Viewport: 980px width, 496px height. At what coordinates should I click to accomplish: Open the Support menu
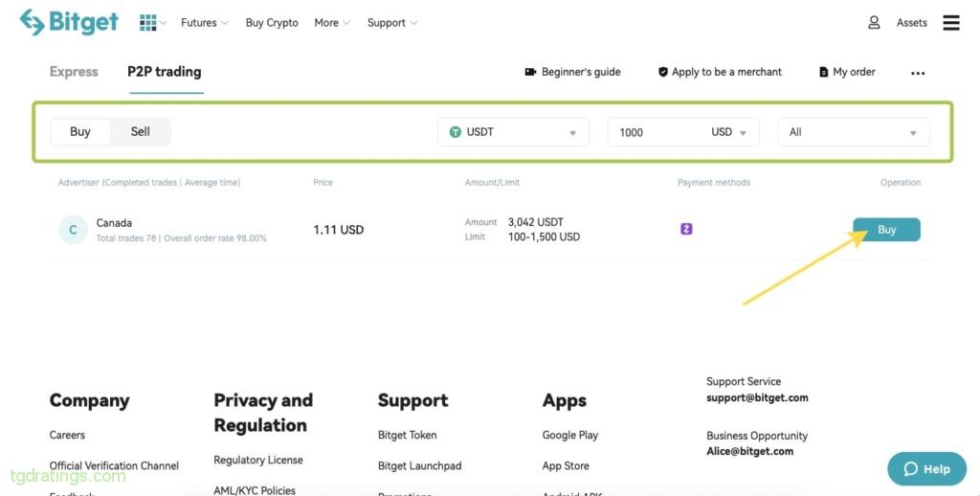(x=391, y=23)
